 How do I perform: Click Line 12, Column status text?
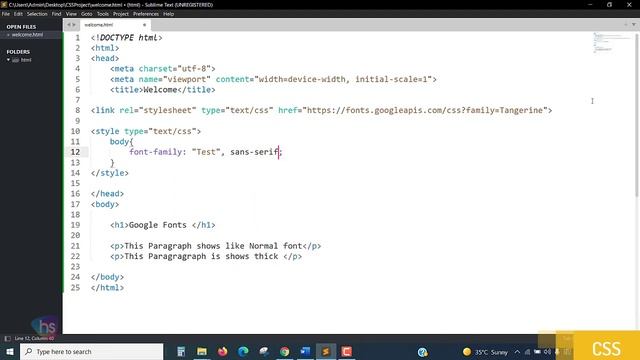pyautogui.click(x=34, y=338)
